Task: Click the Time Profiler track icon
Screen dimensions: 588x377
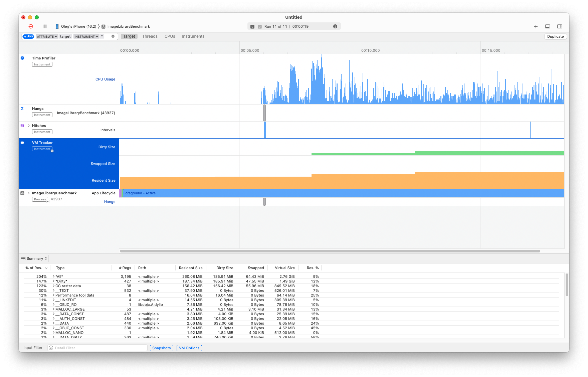Action: tap(22, 58)
